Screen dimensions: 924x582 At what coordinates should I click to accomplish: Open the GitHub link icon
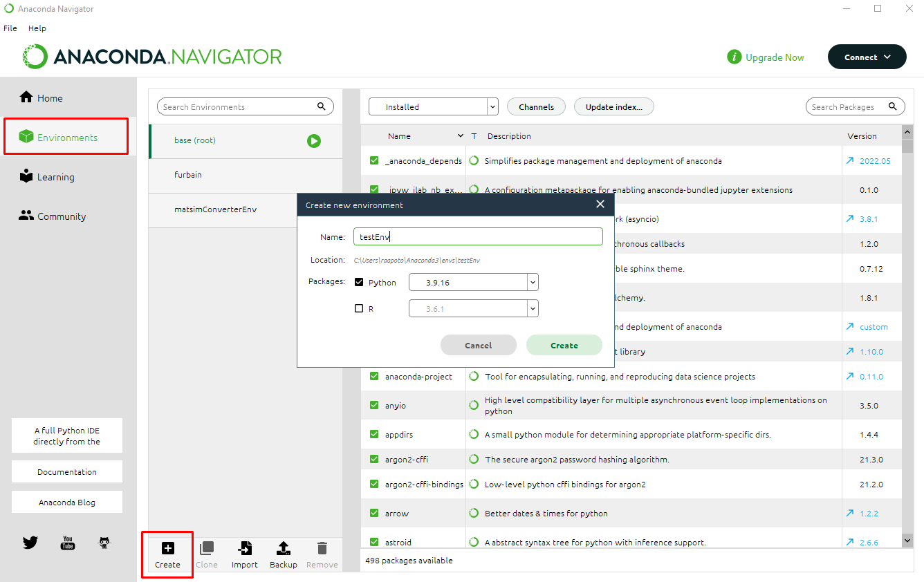(x=104, y=543)
